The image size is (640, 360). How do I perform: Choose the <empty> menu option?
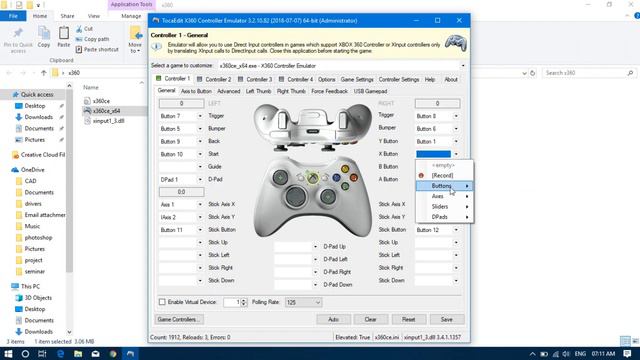point(444,165)
